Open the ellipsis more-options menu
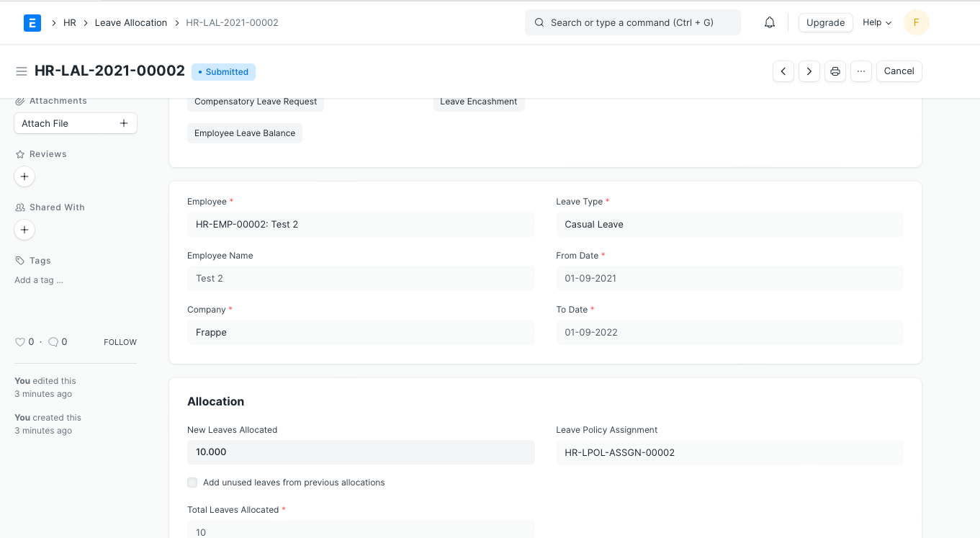The height and width of the screenshot is (538, 980). pos(860,71)
